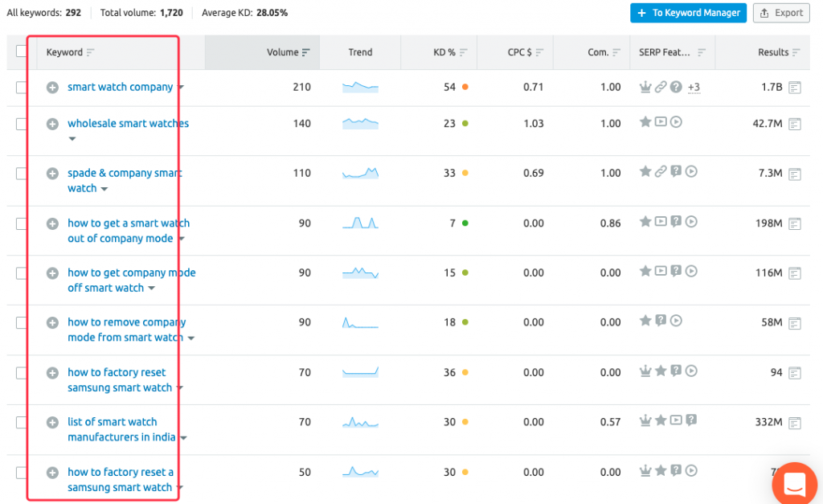Expand dropdown arrow after 'out of company mode'
This screenshot has height=504, width=823.
point(182,239)
